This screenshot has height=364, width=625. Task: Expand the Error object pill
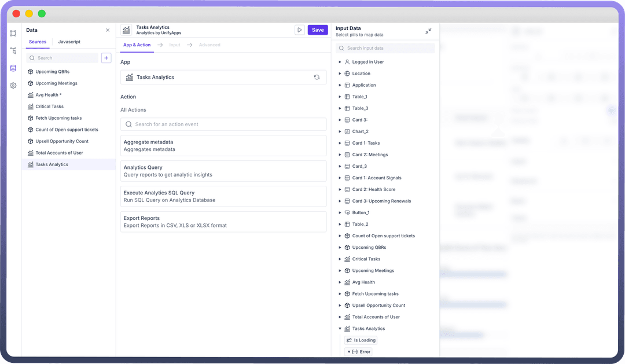[x=349, y=352]
